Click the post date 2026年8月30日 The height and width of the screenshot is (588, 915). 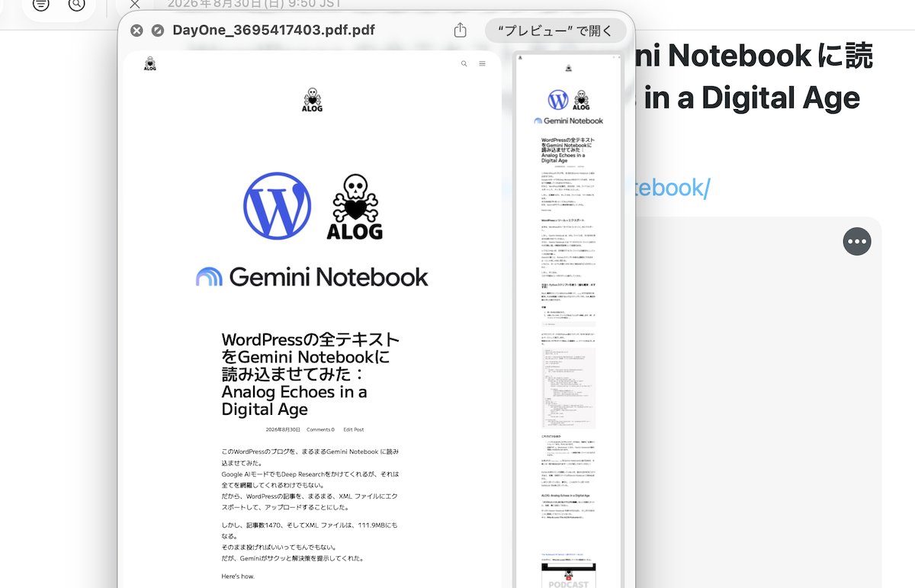[x=283, y=430]
